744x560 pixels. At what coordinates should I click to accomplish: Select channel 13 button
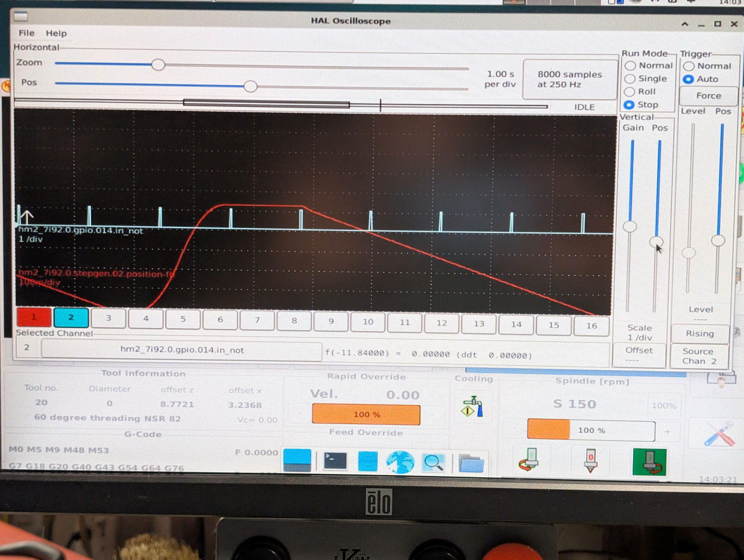coord(479,324)
